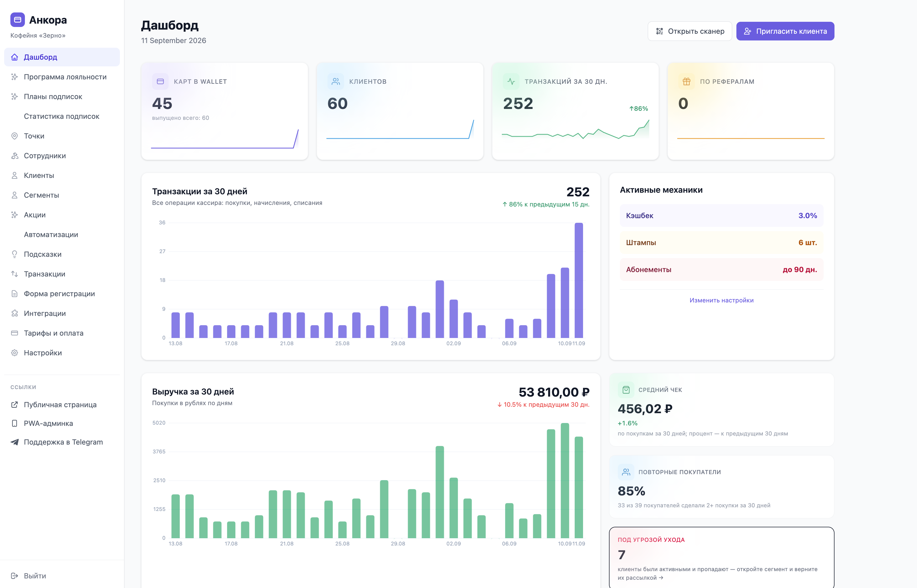Click the Пригласить клиента button
The height and width of the screenshot is (588, 917).
(x=785, y=31)
